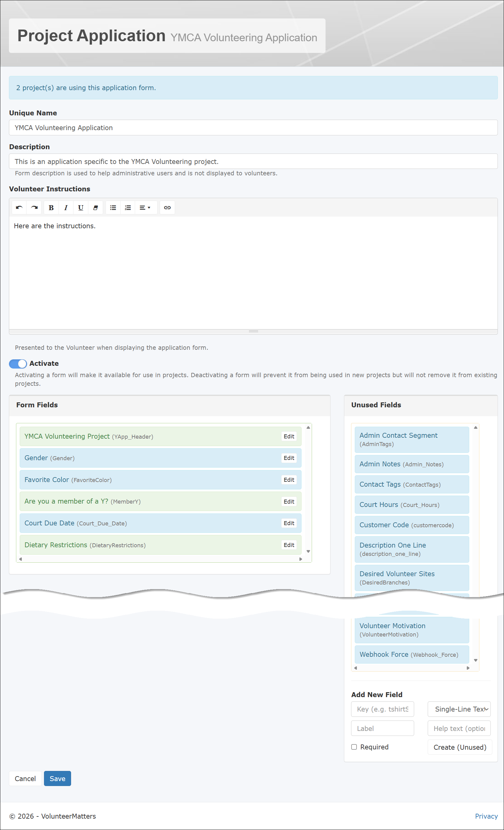Toggle bold formatting

pos(51,207)
